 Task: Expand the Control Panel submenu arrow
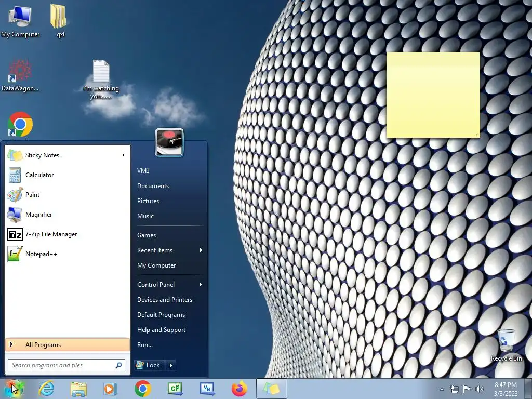tap(201, 285)
